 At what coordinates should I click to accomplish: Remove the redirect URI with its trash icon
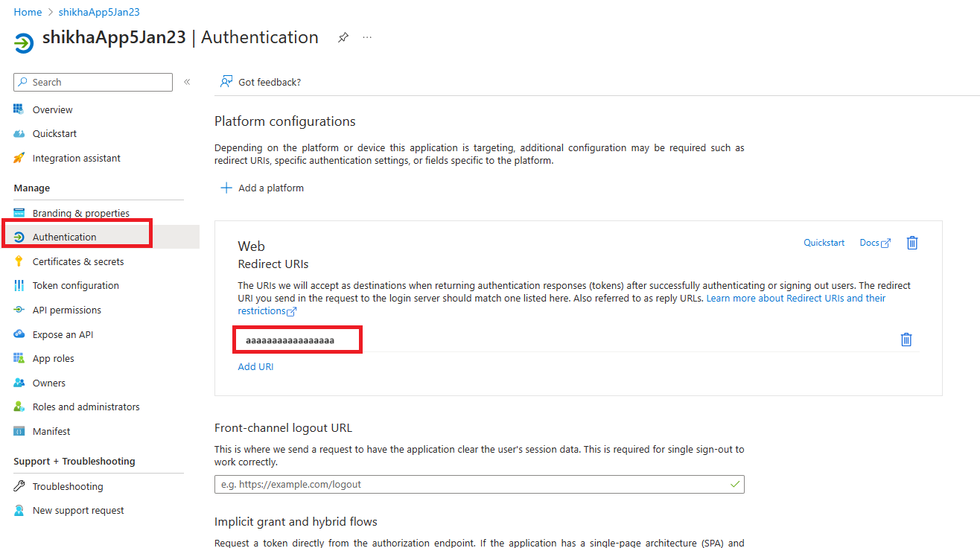point(906,339)
